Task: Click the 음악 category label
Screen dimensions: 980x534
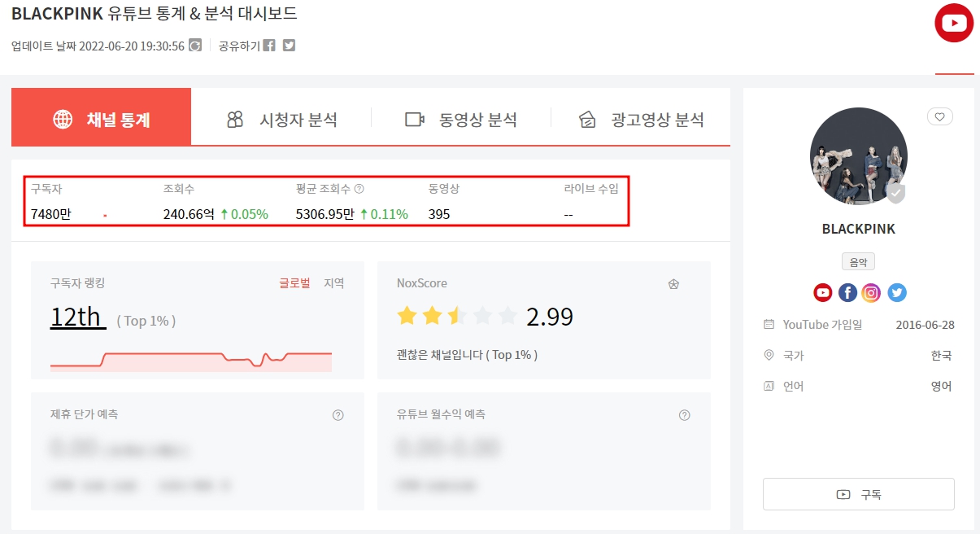Action: [858, 260]
